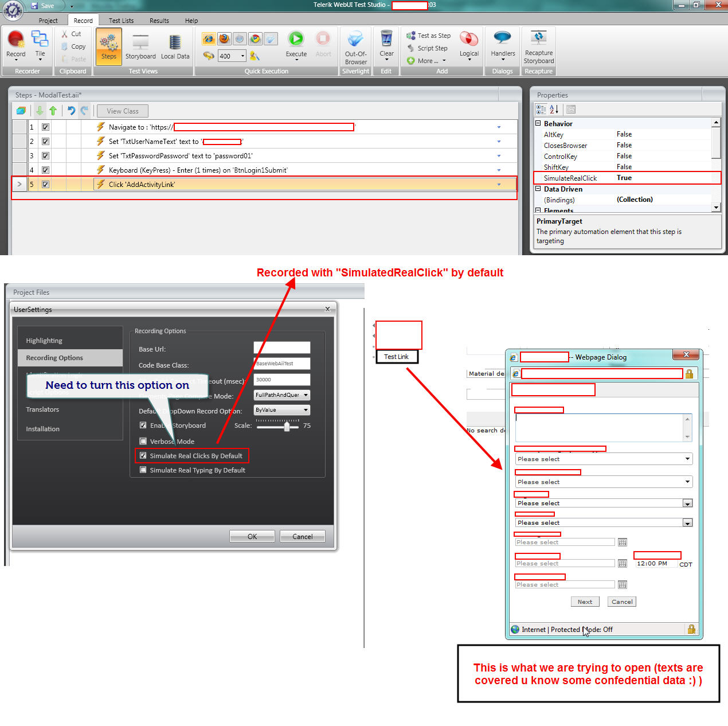Expand step 5 Click AddActivityLink arrow

coord(499,185)
